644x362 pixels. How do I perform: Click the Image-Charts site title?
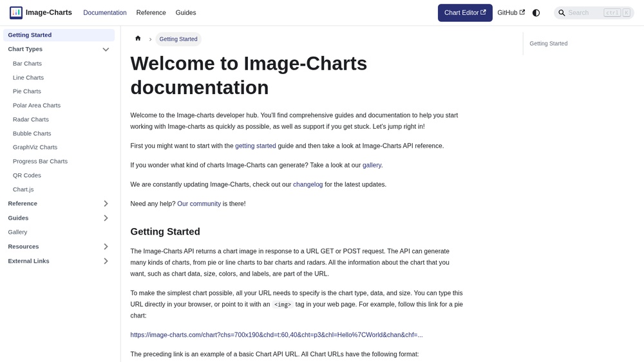click(49, 13)
